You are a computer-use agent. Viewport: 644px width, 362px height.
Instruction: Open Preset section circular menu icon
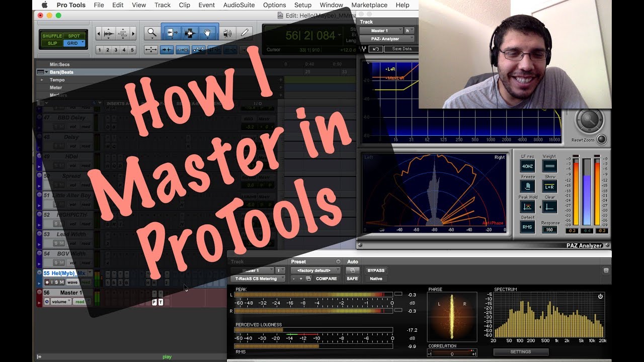338,261
